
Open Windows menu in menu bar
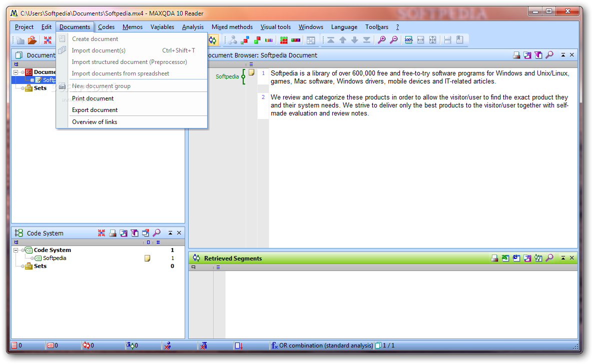311,27
